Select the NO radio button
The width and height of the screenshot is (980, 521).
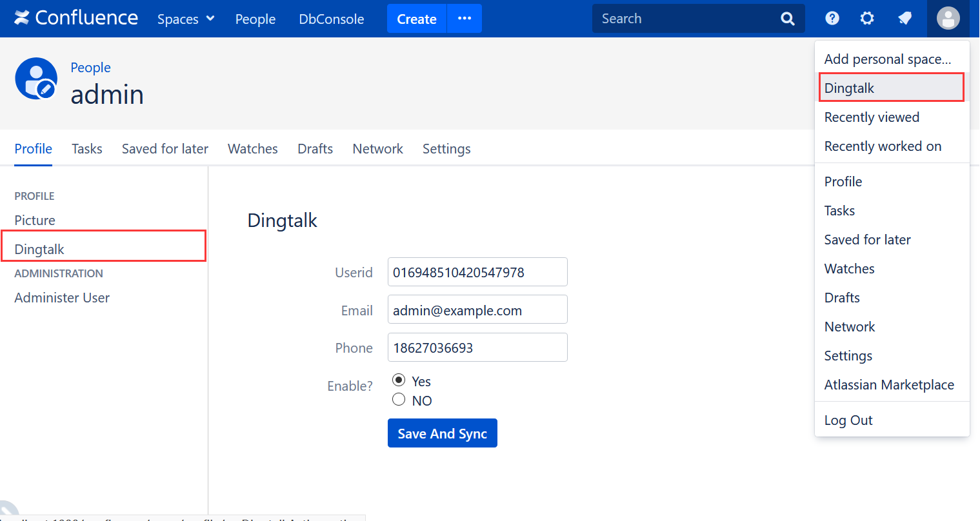[x=399, y=399]
